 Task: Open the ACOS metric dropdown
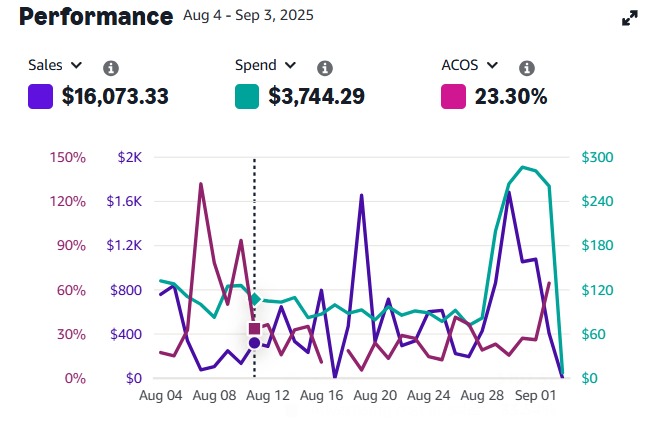[x=469, y=65]
